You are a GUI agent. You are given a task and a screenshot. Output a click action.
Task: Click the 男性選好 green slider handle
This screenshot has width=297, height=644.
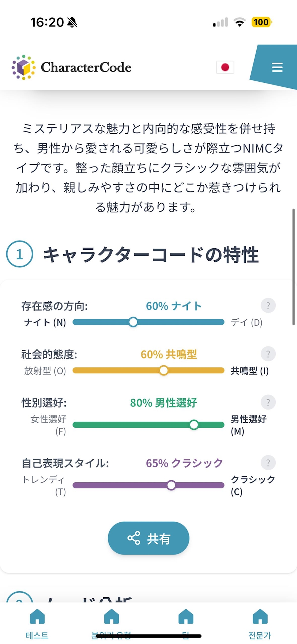[x=194, y=425]
